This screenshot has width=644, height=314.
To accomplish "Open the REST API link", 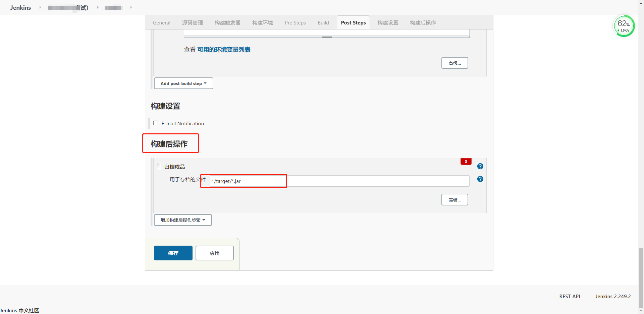I will (570, 297).
